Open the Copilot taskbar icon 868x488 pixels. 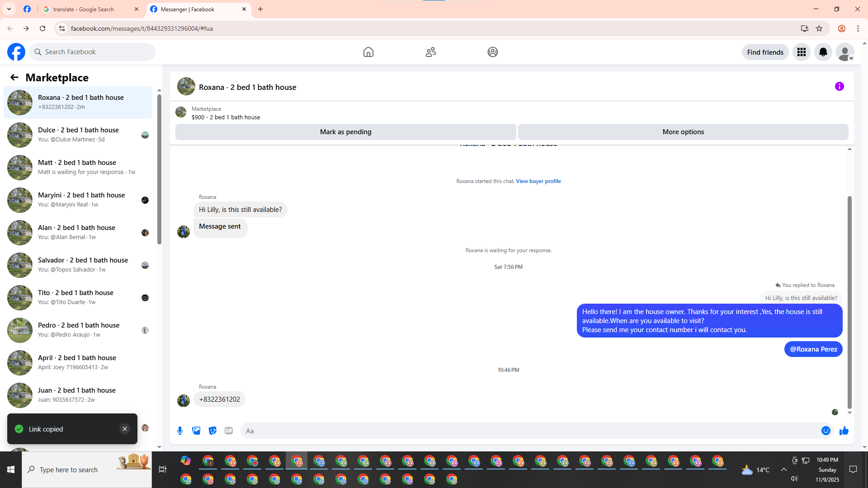pyautogui.click(x=186, y=461)
